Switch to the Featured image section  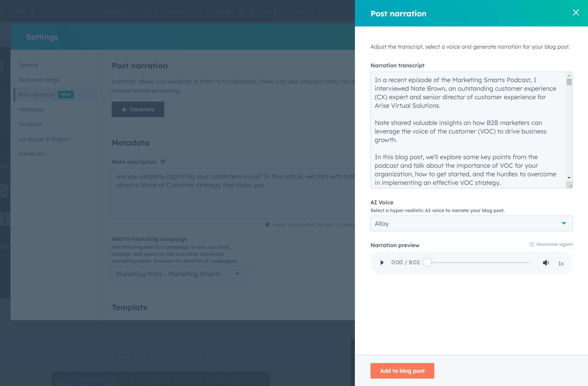pos(39,79)
